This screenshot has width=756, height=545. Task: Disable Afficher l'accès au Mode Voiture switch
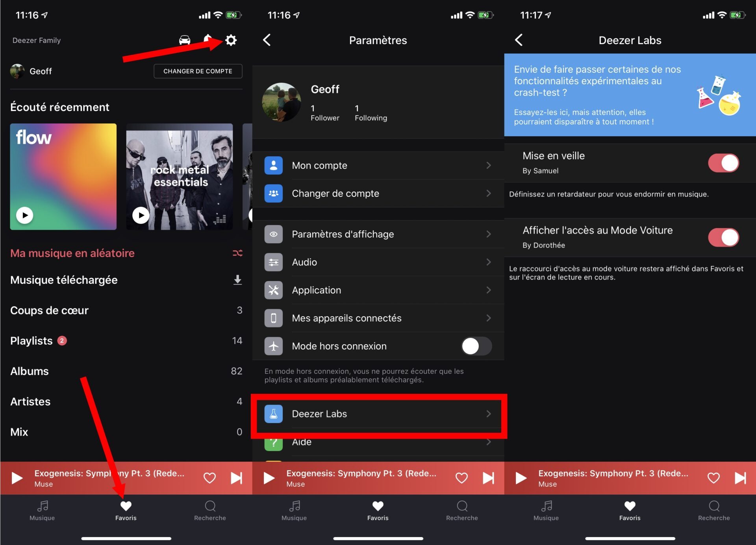coord(724,237)
